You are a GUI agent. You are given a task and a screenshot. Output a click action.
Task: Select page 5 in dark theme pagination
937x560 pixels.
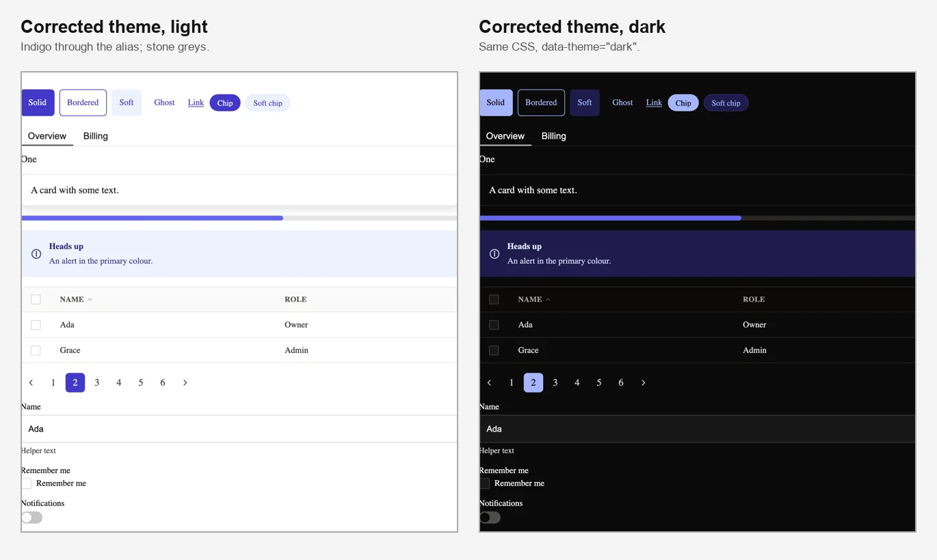[x=599, y=383]
